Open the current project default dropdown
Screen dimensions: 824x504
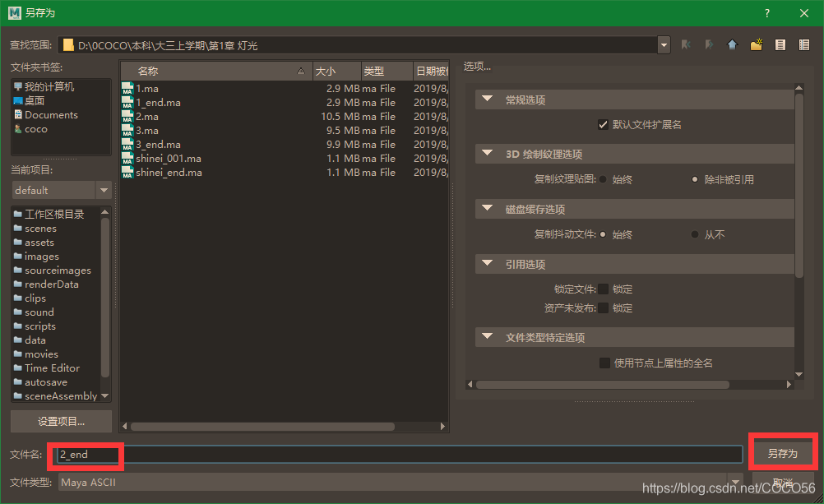104,190
